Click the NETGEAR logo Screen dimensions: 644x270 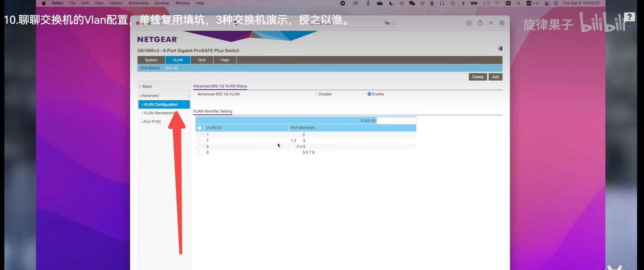pyautogui.click(x=157, y=39)
